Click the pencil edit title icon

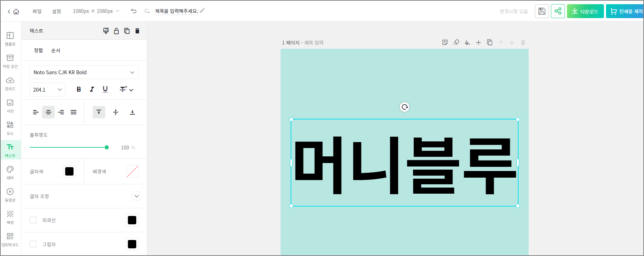coord(202,10)
